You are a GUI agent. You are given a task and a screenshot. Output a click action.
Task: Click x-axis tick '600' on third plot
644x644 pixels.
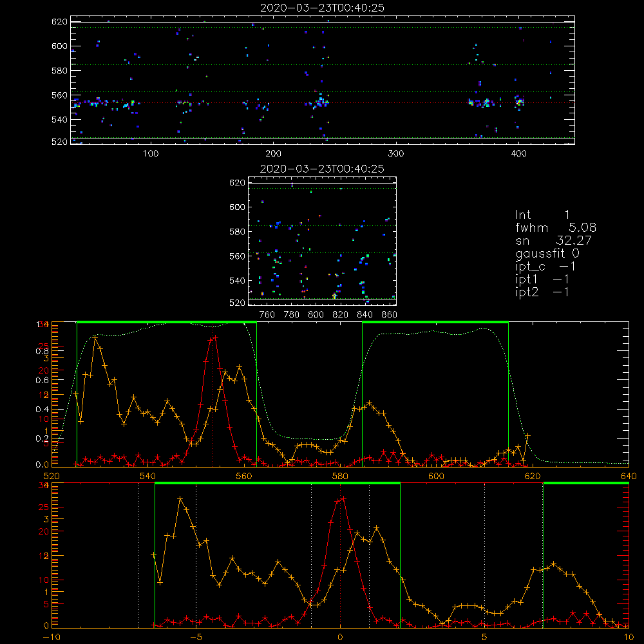click(x=436, y=476)
